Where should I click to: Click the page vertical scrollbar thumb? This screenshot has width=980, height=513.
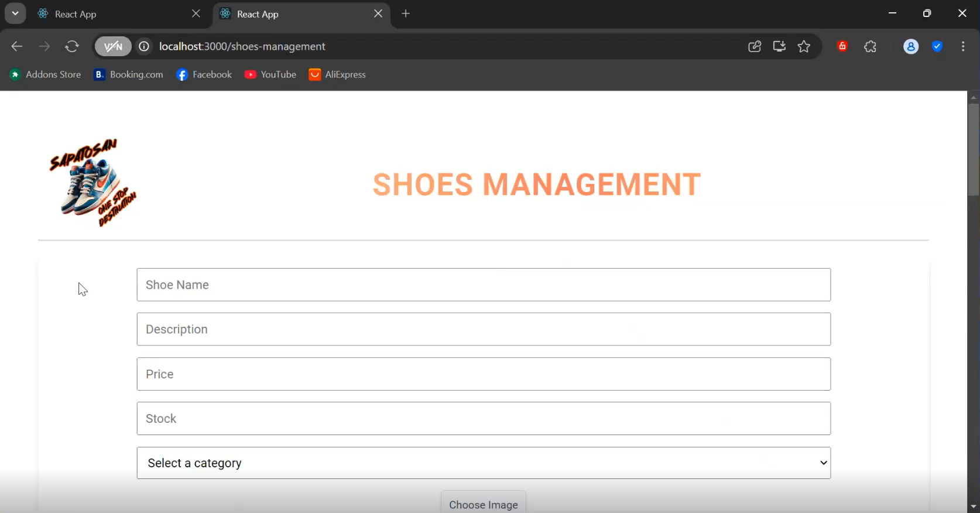click(974, 149)
